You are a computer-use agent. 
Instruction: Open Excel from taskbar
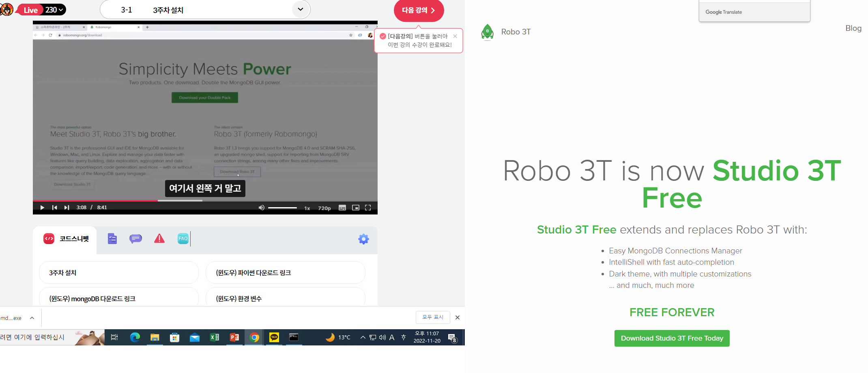click(214, 337)
